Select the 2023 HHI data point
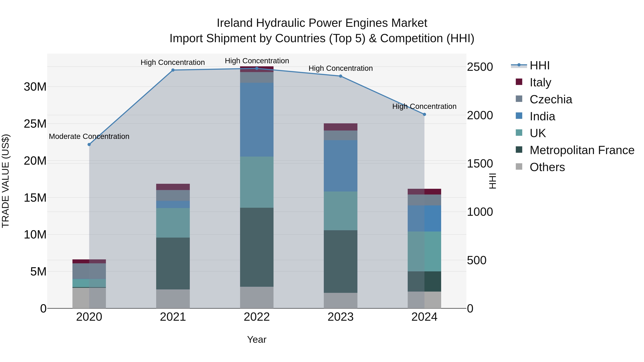 tap(340, 76)
